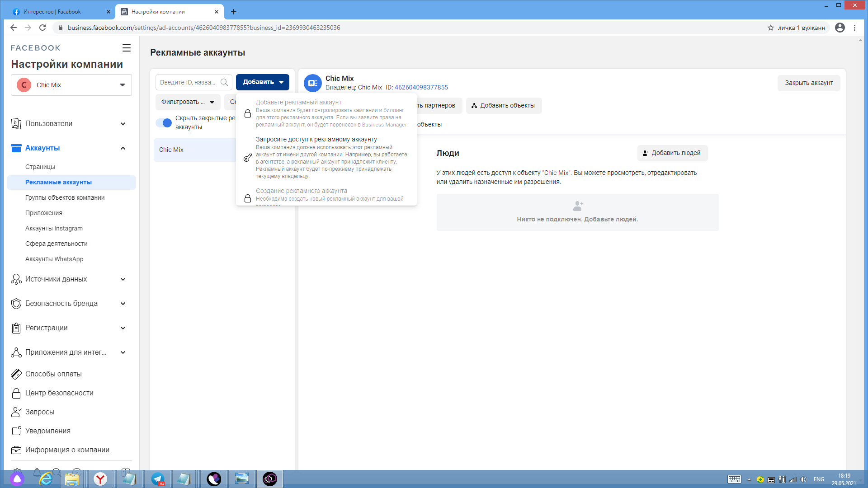Click the Центр безопасности lock icon
This screenshot has width=868, height=488.
tap(16, 393)
